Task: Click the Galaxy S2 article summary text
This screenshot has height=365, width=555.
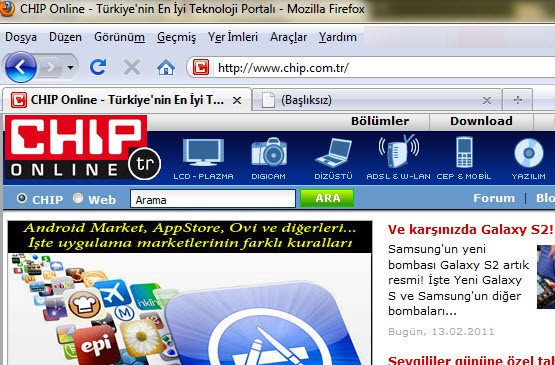Action: click(x=459, y=280)
